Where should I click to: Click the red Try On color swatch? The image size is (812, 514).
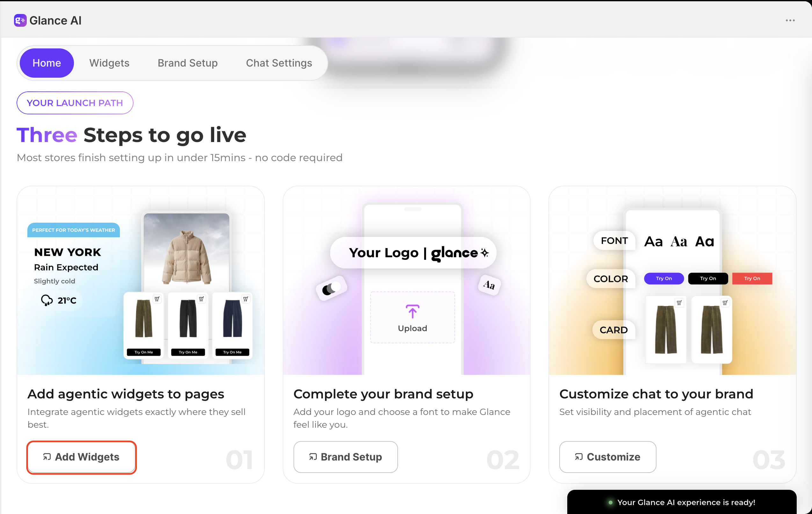[752, 278]
